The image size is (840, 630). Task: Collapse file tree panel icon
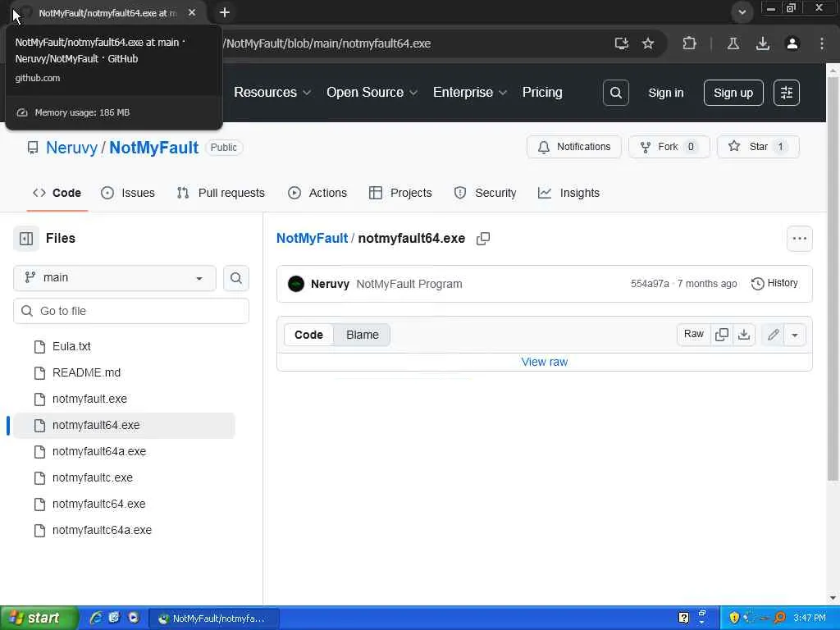click(x=26, y=239)
